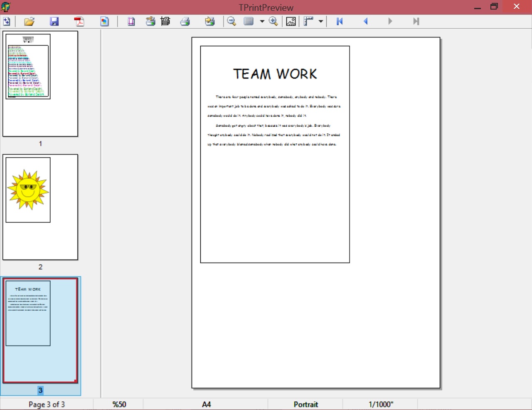Viewport: 532px width, 410px height.
Task: Zoom in with the plus magnifier
Action: pos(273,21)
